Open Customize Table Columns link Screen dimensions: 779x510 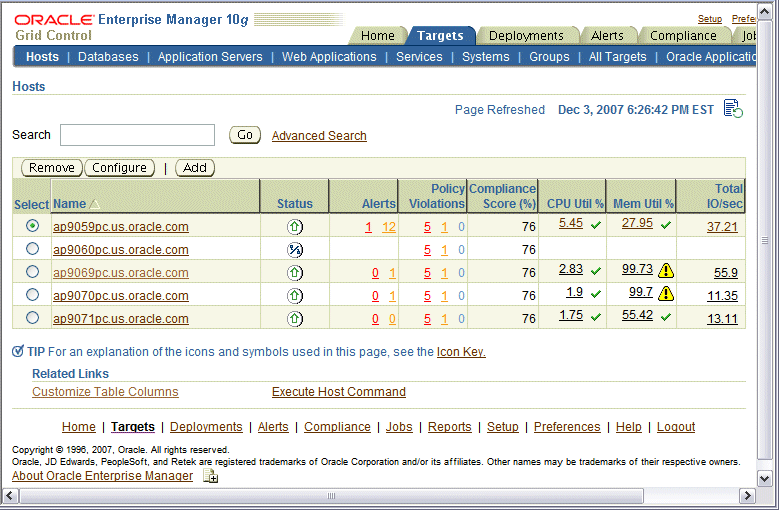(105, 392)
